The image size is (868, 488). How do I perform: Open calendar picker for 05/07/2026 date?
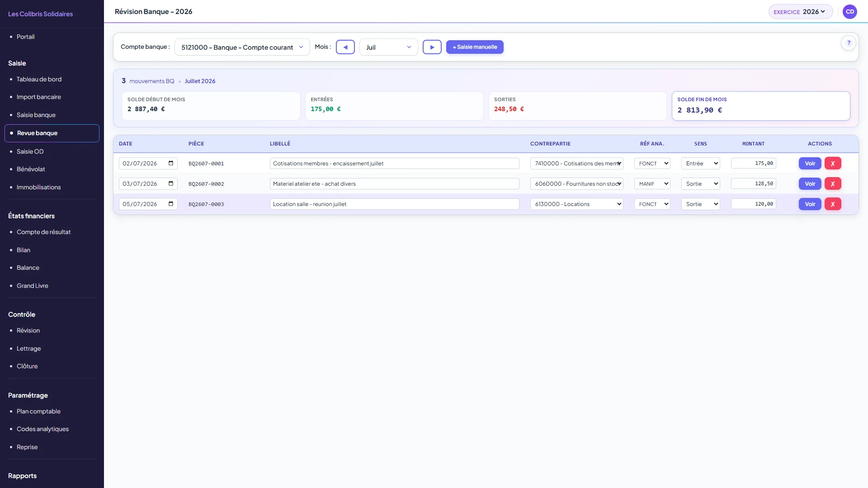pos(171,204)
